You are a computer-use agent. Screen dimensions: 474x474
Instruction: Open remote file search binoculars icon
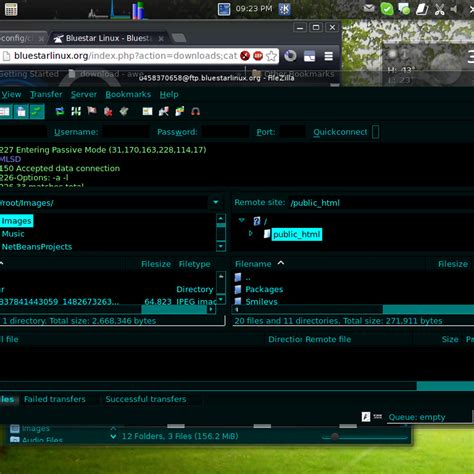(x=196, y=111)
